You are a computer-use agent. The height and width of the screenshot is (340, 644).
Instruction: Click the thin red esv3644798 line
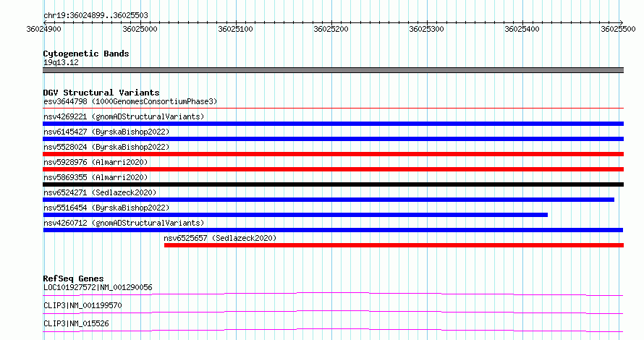[x=333, y=109]
